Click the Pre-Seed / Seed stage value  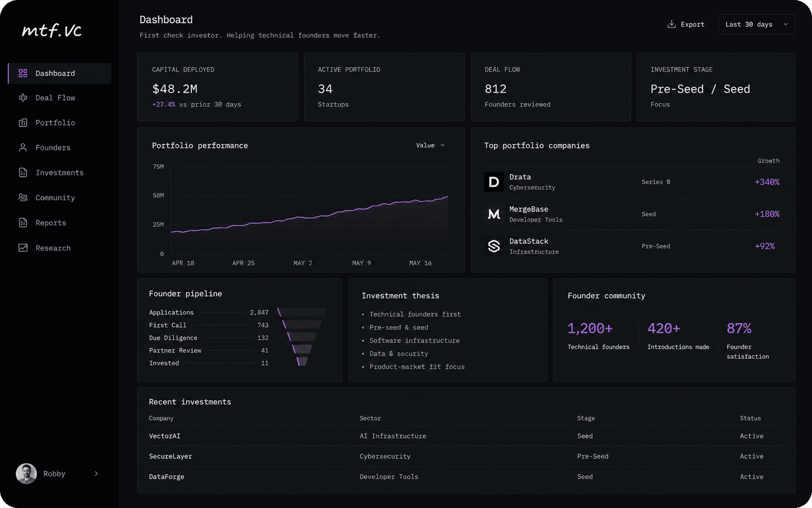click(700, 89)
